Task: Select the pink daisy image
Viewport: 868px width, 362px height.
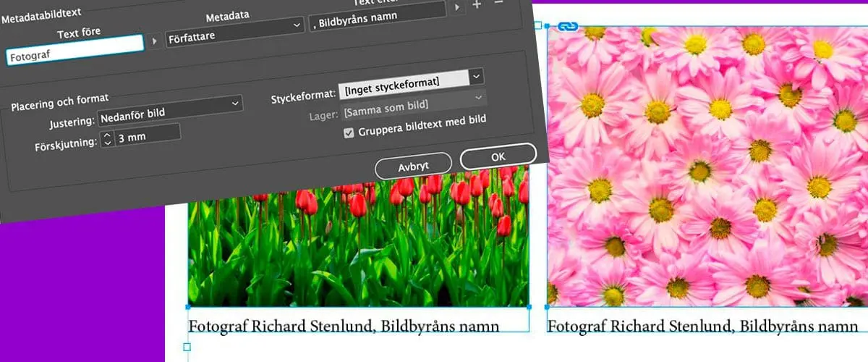Action: (707, 166)
